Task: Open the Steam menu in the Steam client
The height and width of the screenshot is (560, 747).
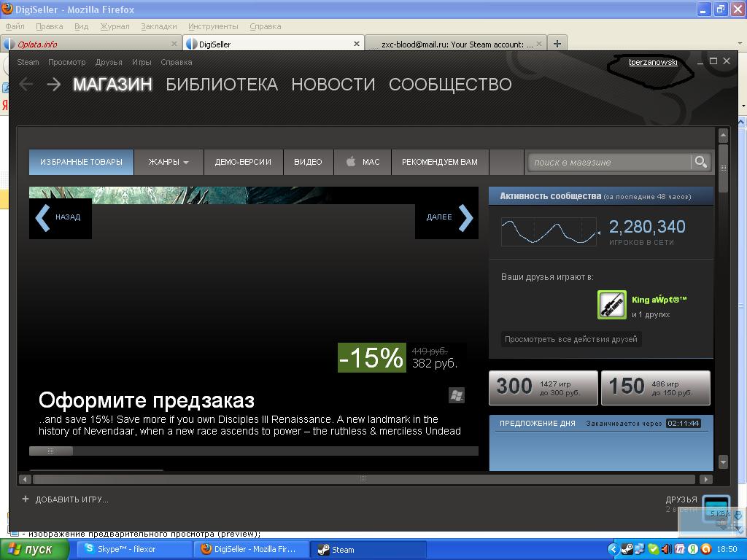Action: coord(28,62)
